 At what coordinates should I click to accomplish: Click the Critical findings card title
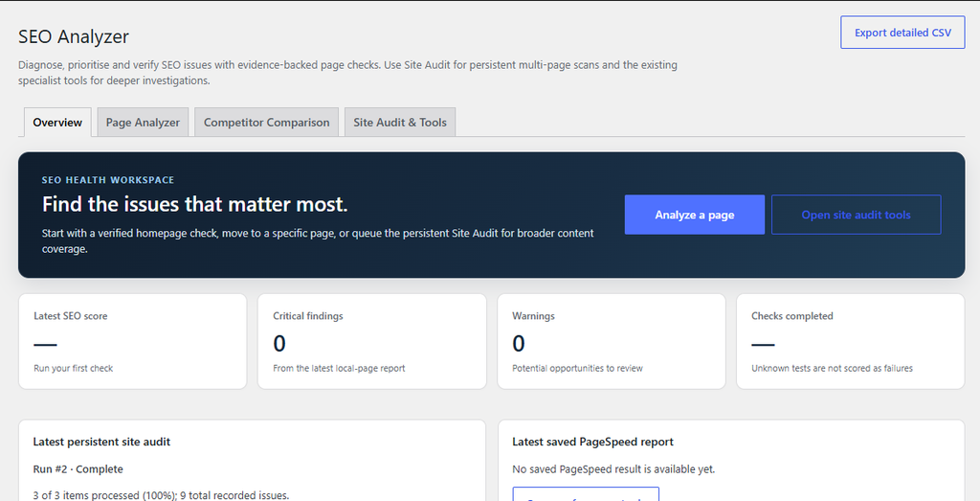pyautogui.click(x=308, y=316)
